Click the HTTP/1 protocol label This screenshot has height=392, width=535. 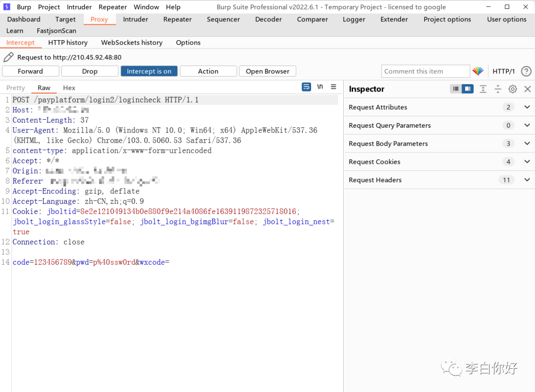pyautogui.click(x=503, y=71)
